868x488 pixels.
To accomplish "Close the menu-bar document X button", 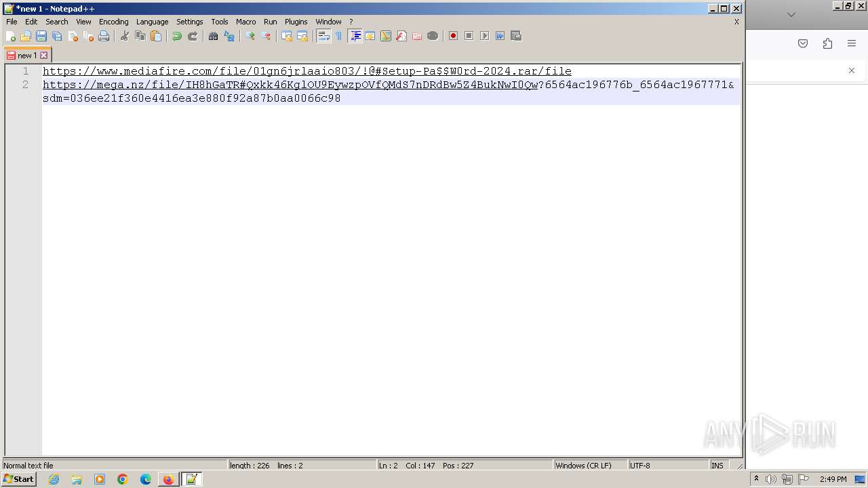I will click(x=736, y=22).
